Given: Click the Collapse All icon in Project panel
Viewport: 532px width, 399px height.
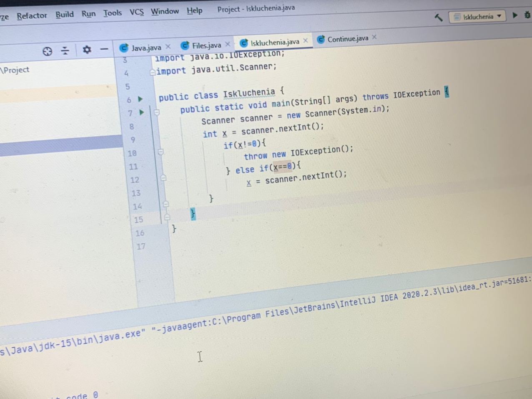Looking at the screenshot, I should coord(65,51).
